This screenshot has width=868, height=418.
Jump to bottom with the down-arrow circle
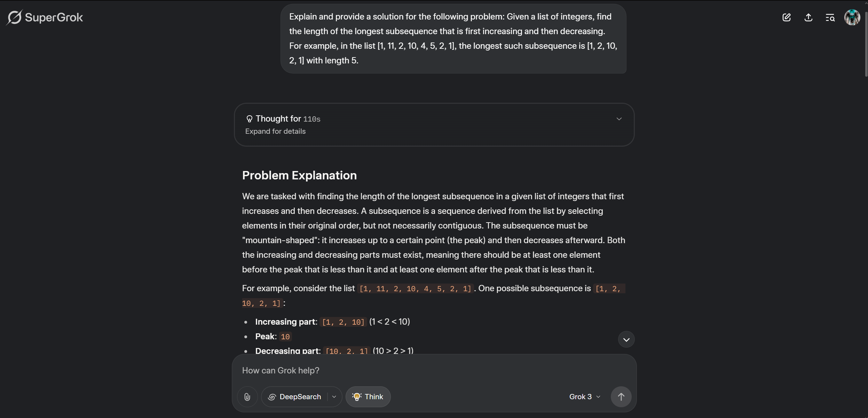tap(626, 340)
